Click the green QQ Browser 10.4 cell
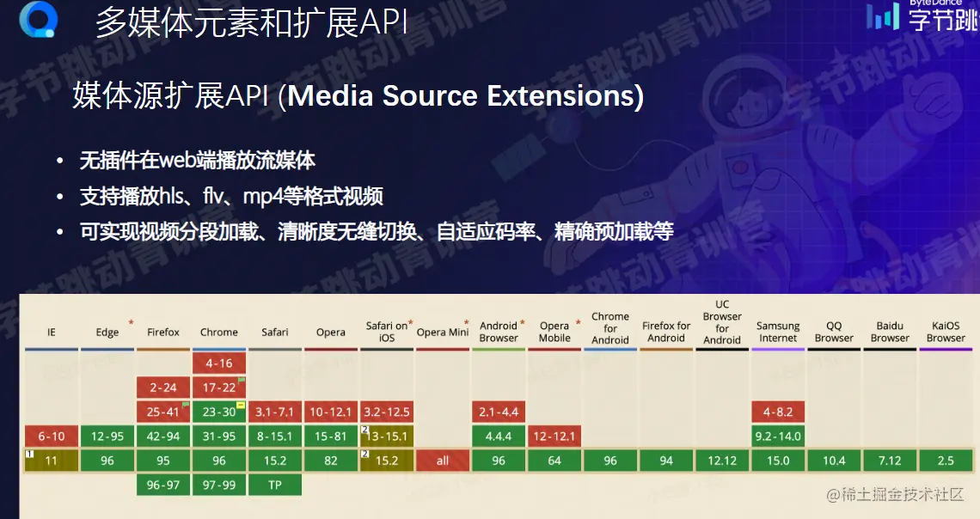The image size is (980, 519). coord(834,461)
